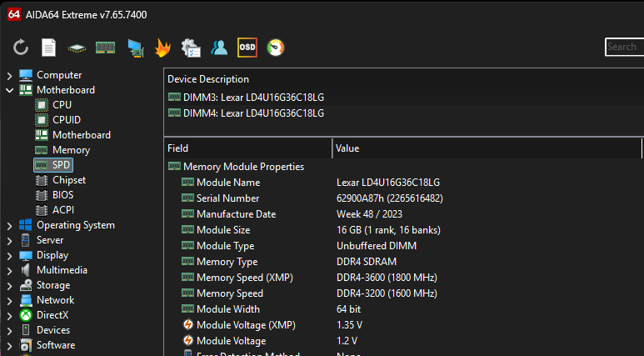The image size is (644, 356).
Task: Select Software in the tree
Action: [x=56, y=345]
